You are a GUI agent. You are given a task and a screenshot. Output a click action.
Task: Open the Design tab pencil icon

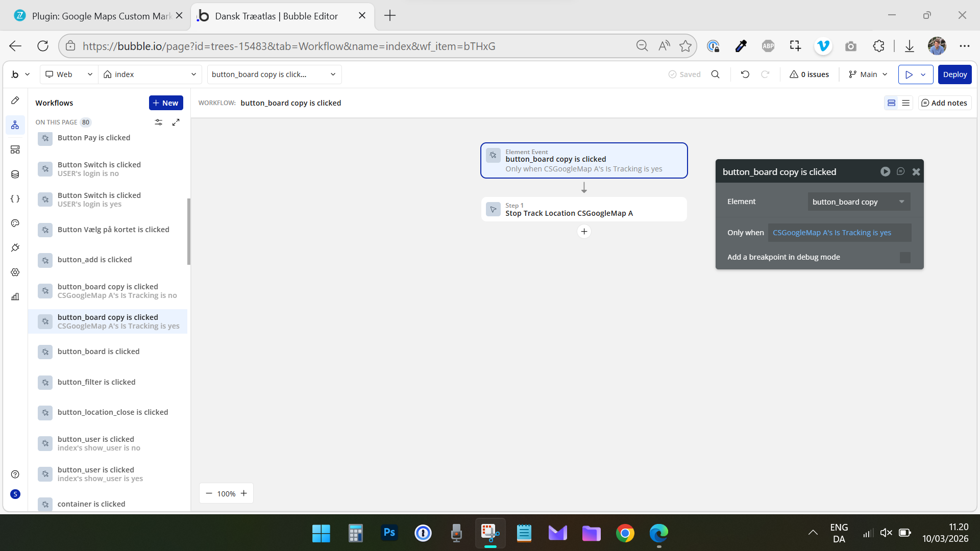click(15, 101)
